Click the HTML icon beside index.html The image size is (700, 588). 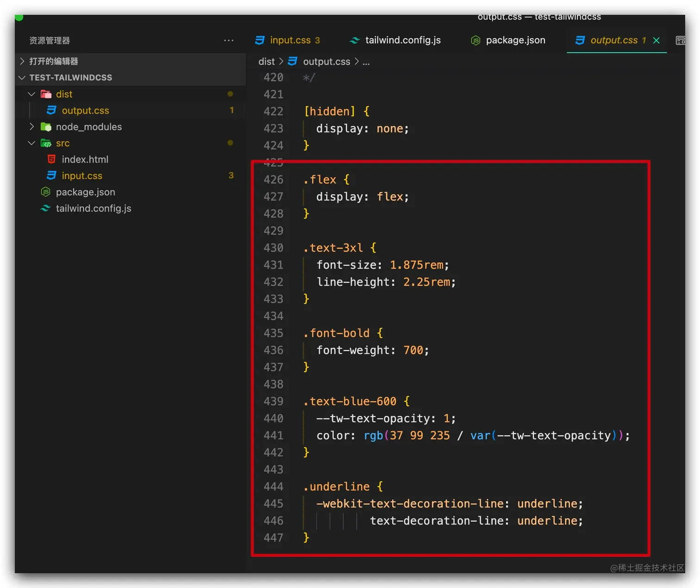pos(51,159)
